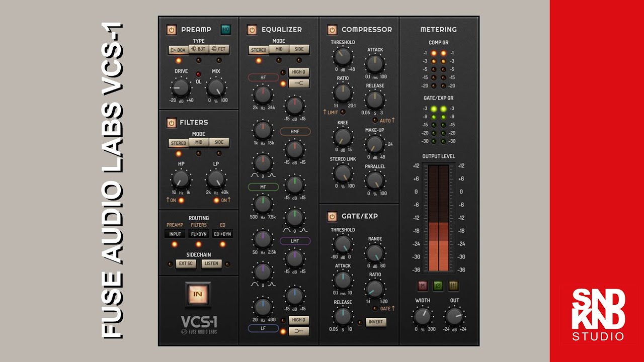Toggle the compressor Limit LED
Viewport: 644px width, 362px height.
(343, 112)
